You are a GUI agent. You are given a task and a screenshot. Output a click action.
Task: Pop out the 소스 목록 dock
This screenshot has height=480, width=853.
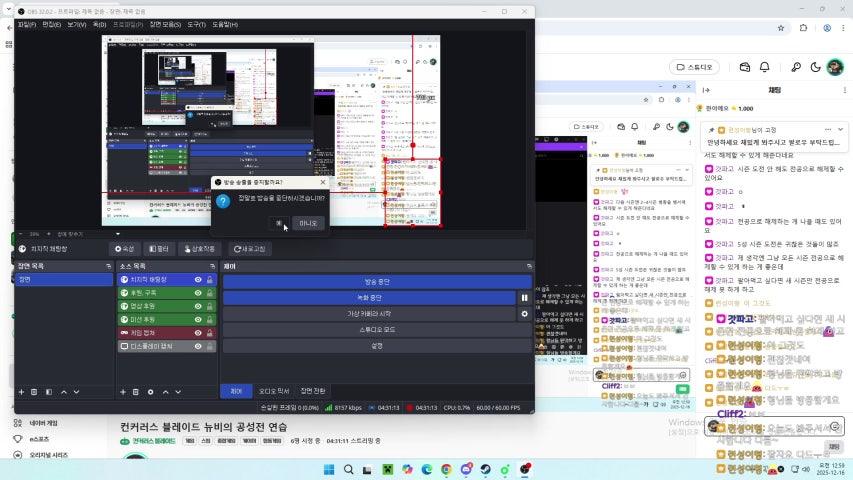coord(212,266)
